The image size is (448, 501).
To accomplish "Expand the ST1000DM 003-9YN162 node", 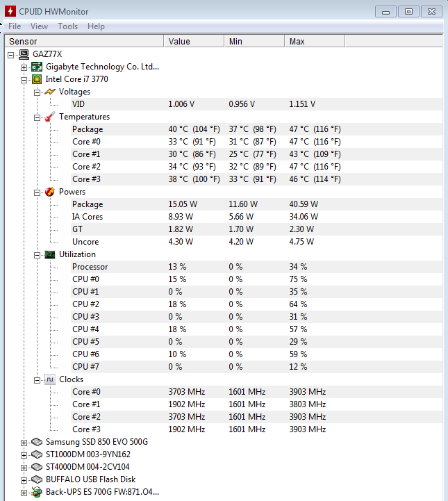I will pos(24,455).
